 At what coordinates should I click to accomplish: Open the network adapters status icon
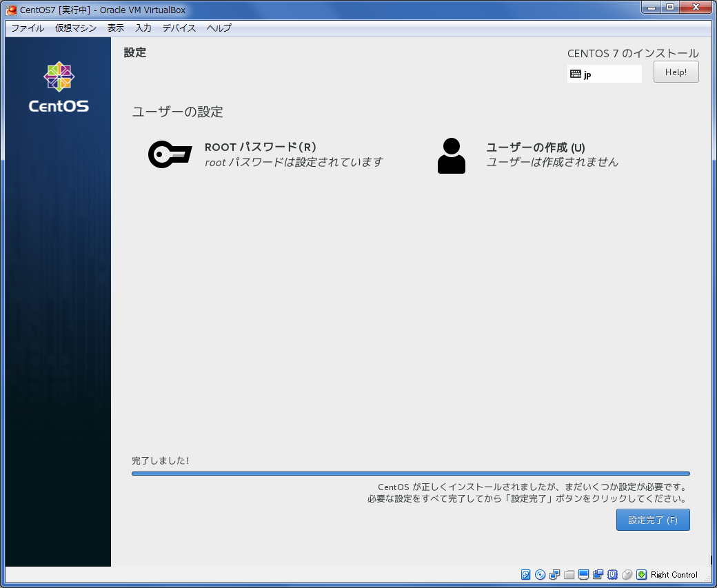[555, 574]
